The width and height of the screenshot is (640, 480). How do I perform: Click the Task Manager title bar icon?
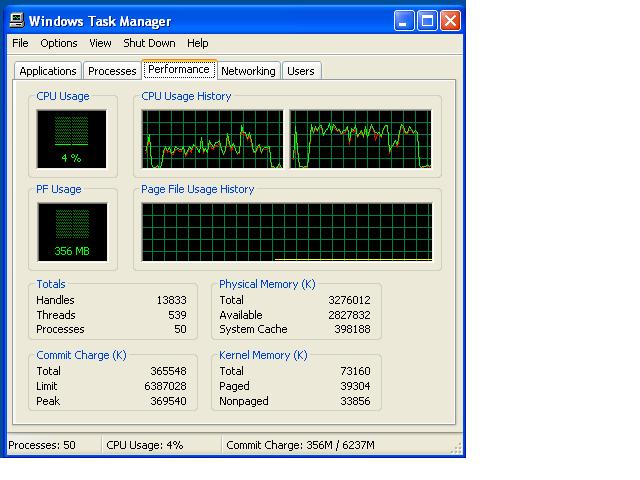pos(17,20)
